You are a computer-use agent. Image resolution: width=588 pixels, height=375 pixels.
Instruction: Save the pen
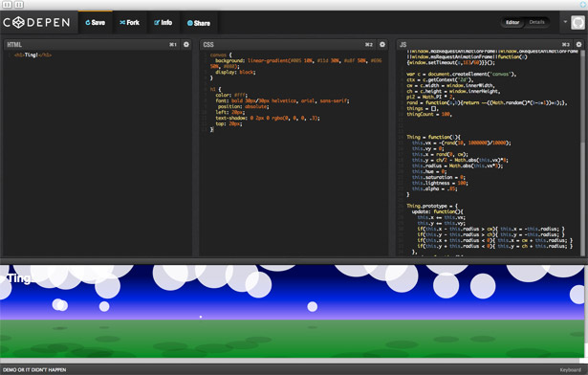click(x=96, y=23)
